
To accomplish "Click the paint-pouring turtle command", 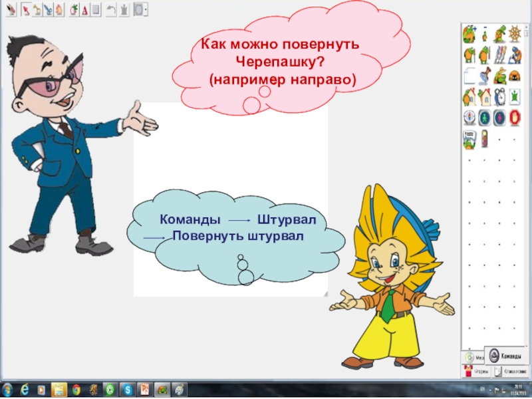I will [x=515, y=55].
